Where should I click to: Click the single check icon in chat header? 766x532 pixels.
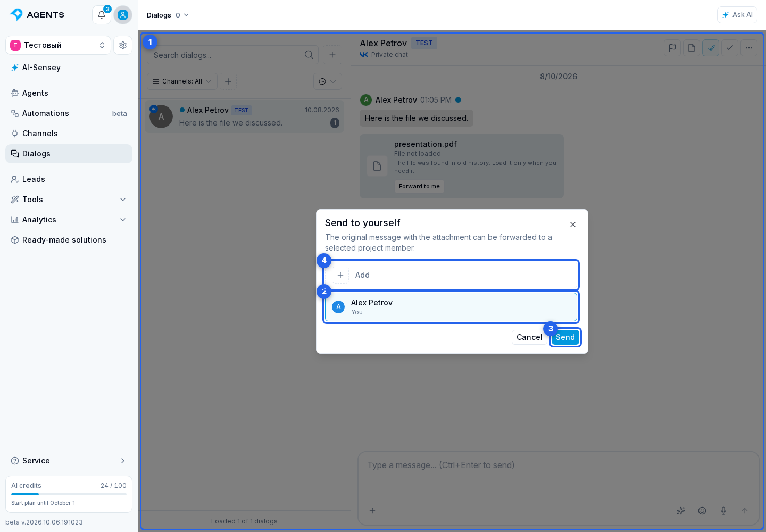point(730,48)
